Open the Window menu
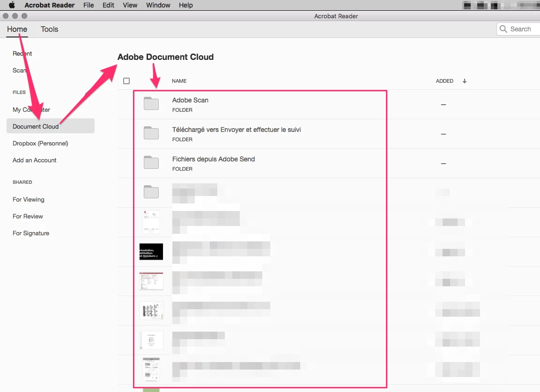The height and width of the screenshot is (392, 540). [158, 5]
